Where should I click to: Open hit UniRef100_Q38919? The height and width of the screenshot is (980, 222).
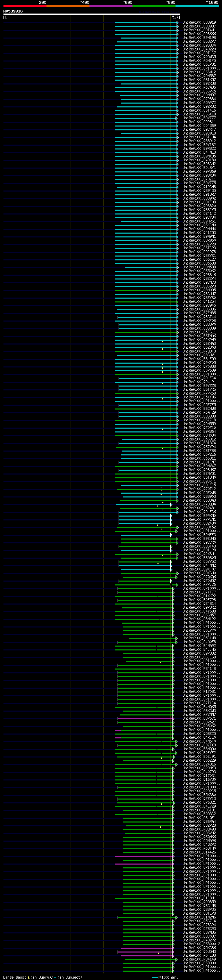click(x=199, y=23)
